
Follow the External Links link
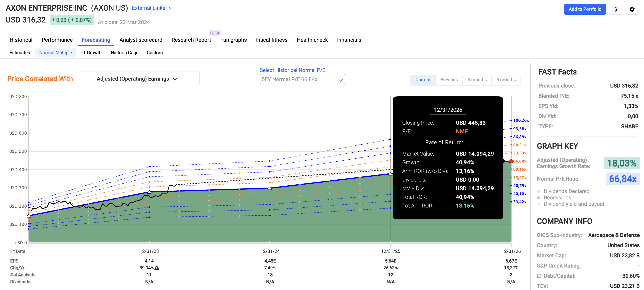[x=149, y=8]
